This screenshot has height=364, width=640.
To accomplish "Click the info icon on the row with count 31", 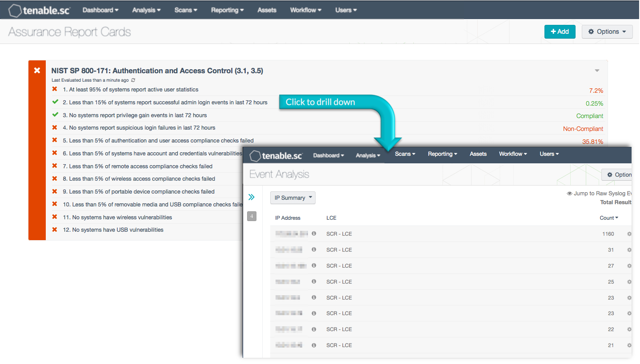I will [x=314, y=249].
